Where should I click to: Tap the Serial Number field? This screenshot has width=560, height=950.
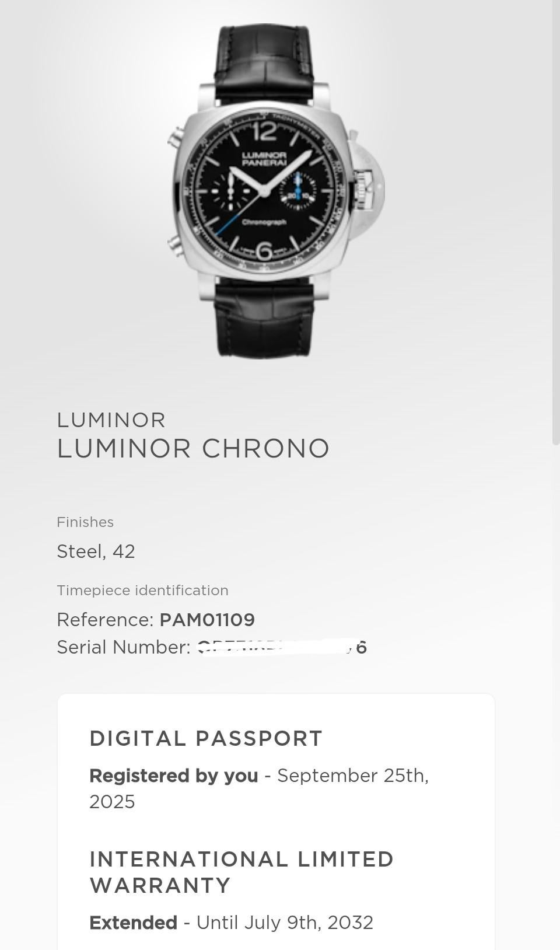coord(212,647)
